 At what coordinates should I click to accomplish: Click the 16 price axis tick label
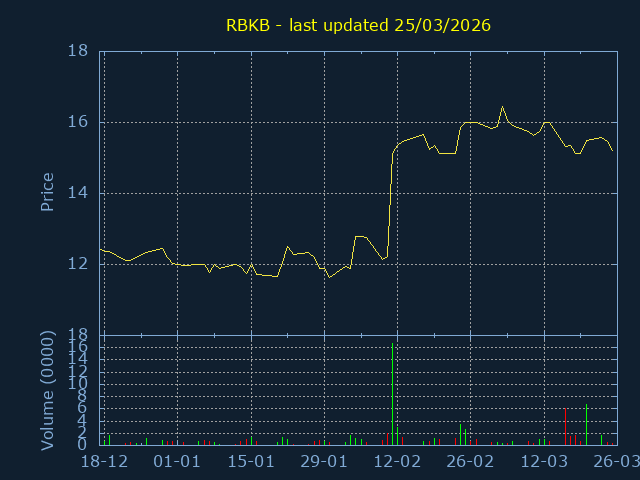(x=79, y=122)
